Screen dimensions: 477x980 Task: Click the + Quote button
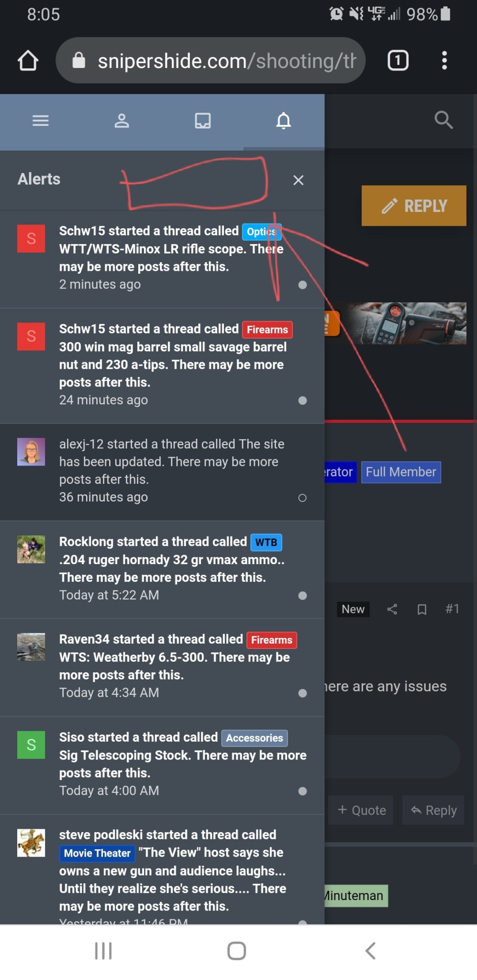pos(361,810)
